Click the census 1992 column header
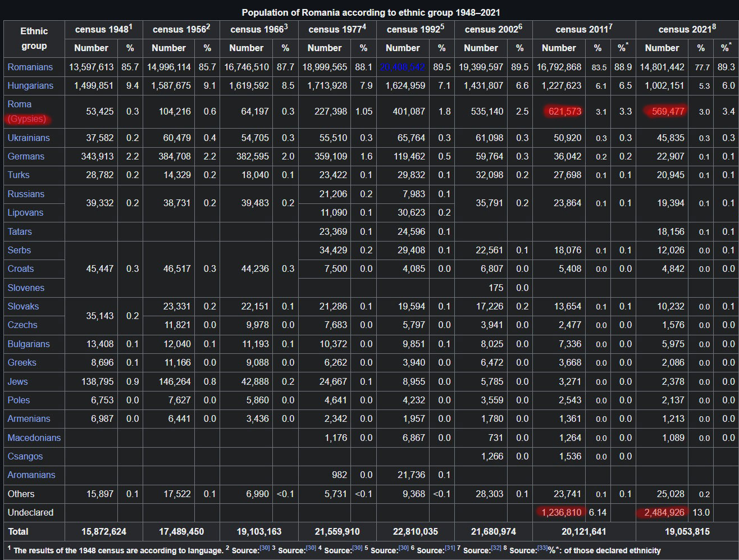The image size is (739, 560). click(415, 29)
